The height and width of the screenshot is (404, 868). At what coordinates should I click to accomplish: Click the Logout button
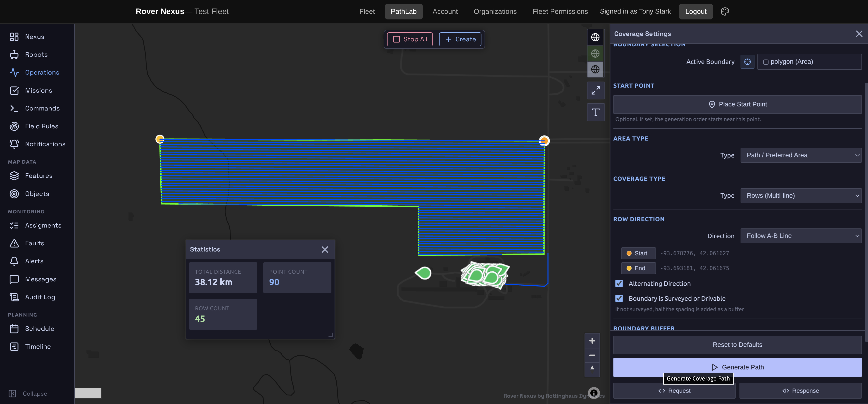point(696,12)
